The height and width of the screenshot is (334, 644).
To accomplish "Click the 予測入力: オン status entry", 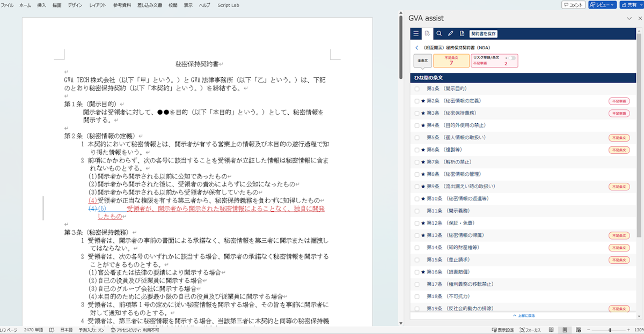I will [92, 330].
